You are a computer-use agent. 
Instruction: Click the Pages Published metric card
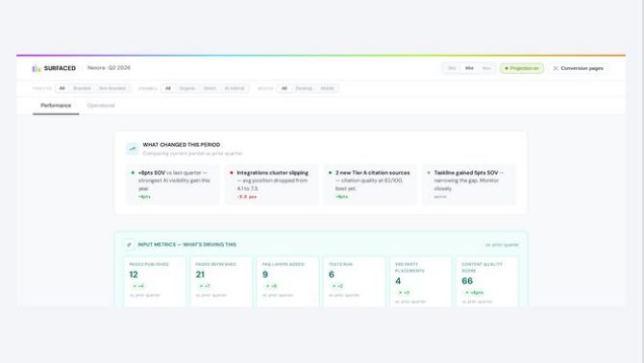pos(155,281)
